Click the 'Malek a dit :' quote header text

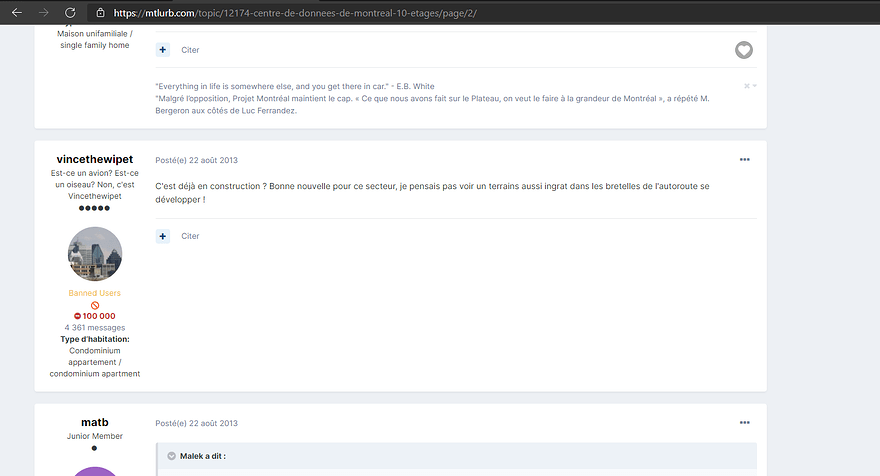click(x=203, y=456)
